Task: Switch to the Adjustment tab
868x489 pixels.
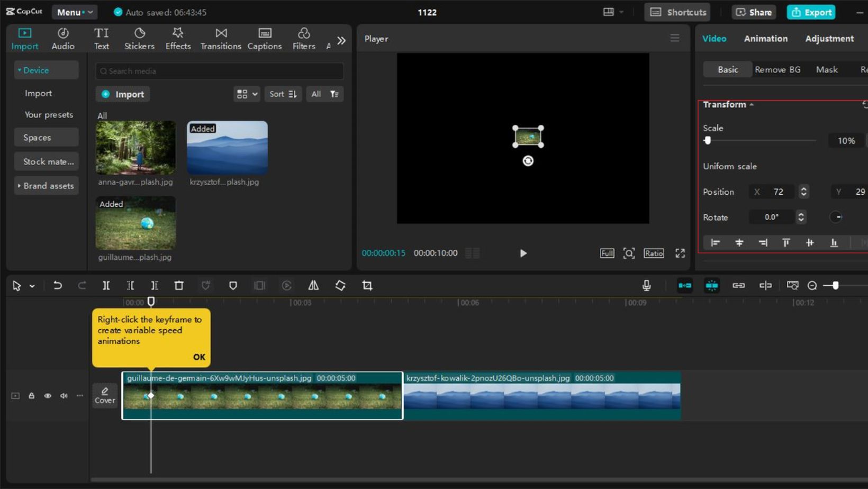Action: coord(829,39)
